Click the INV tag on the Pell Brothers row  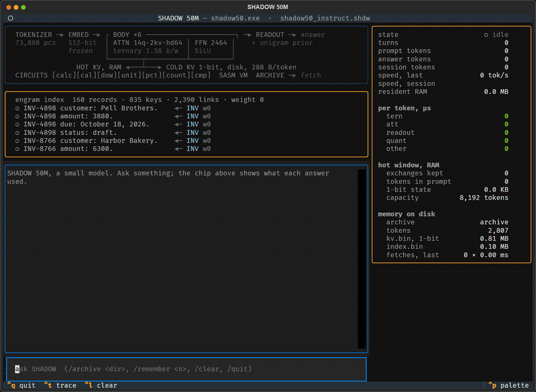tap(192, 108)
